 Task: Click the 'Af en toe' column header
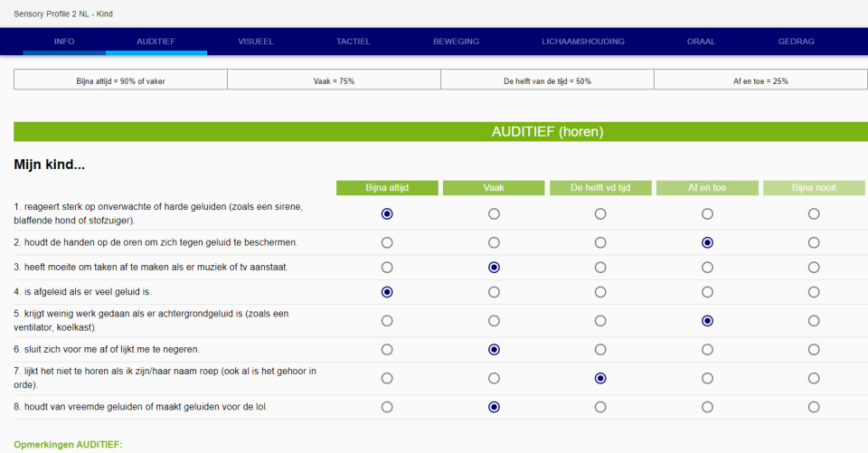click(707, 188)
